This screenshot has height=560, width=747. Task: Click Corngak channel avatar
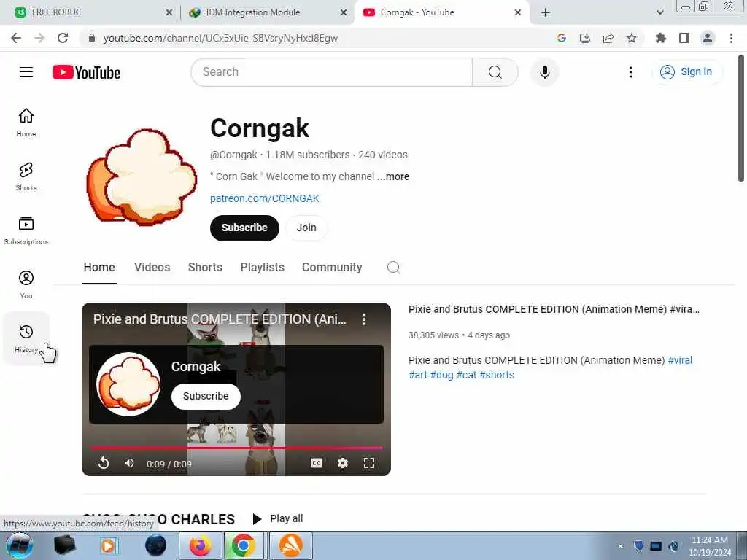(x=142, y=177)
